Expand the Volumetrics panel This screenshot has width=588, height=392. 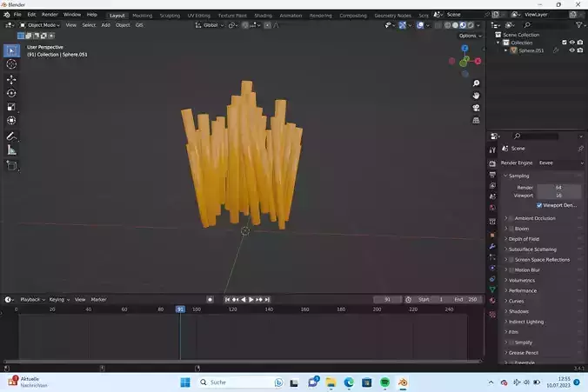520,281
